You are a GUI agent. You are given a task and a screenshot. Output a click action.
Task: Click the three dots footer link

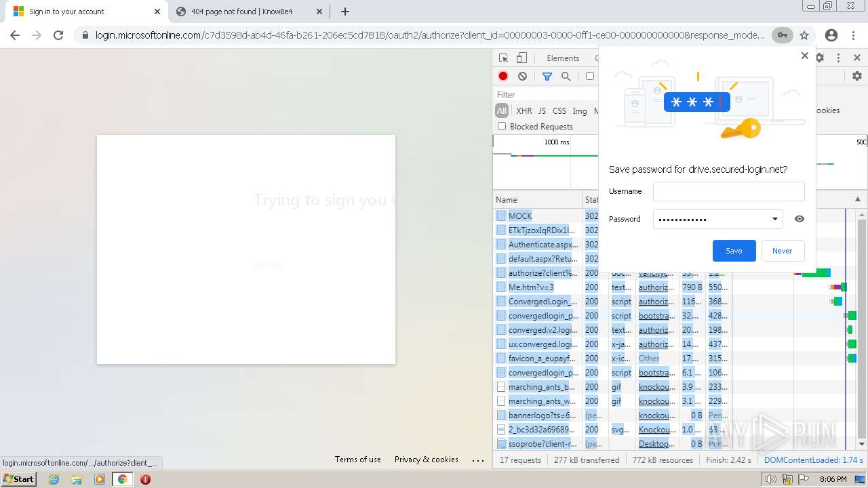pos(478,460)
